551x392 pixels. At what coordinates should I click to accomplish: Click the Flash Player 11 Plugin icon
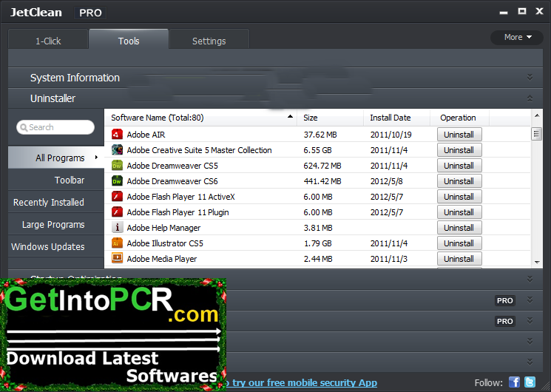point(117,212)
